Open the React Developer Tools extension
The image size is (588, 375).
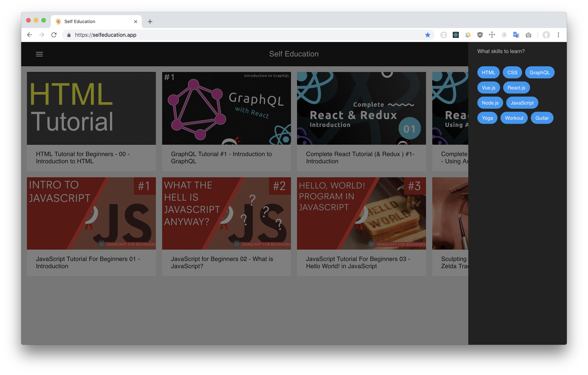click(456, 35)
